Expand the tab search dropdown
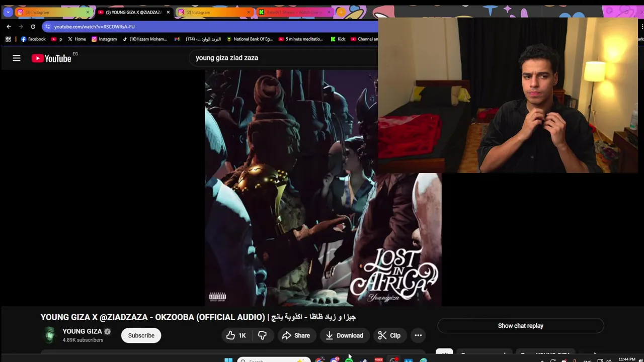644x362 pixels. 8,12
